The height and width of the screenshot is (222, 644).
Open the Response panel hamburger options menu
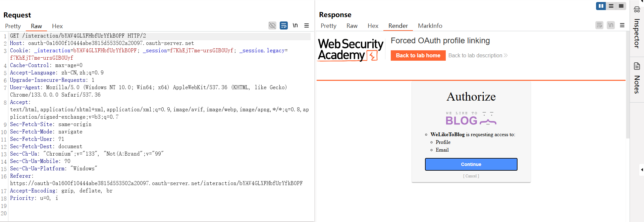(x=622, y=25)
